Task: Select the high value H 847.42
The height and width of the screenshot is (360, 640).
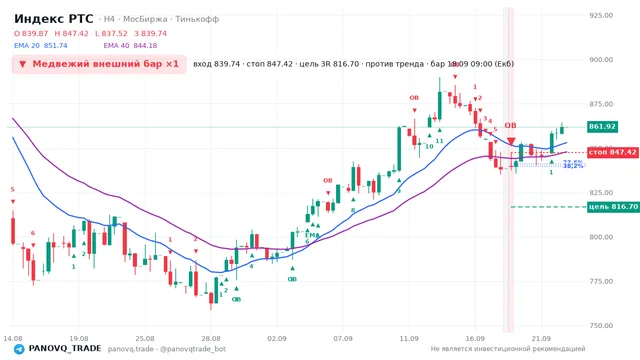Action: pos(71,33)
